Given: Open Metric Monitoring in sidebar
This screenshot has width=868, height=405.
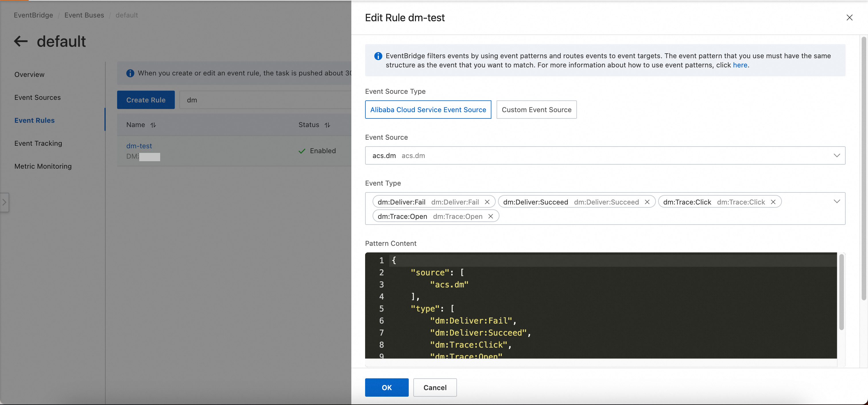Looking at the screenshot, I should pos(43,166).
